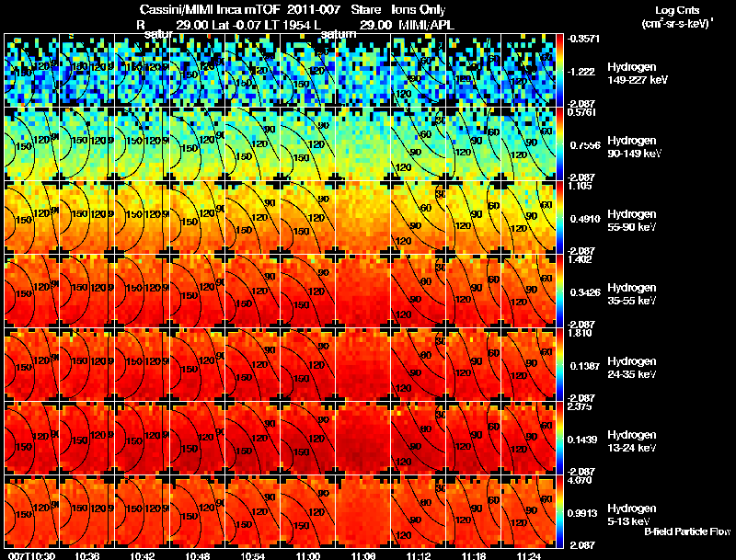The height and width of the screenshot is (560, 736).
Task: Select the 'Hydrogen 5-13 keV' row label
Action: [x=632, y=515]
